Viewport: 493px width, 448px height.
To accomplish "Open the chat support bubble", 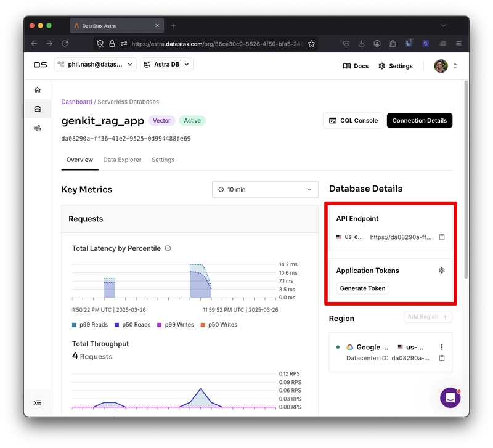I will [450, 397].
